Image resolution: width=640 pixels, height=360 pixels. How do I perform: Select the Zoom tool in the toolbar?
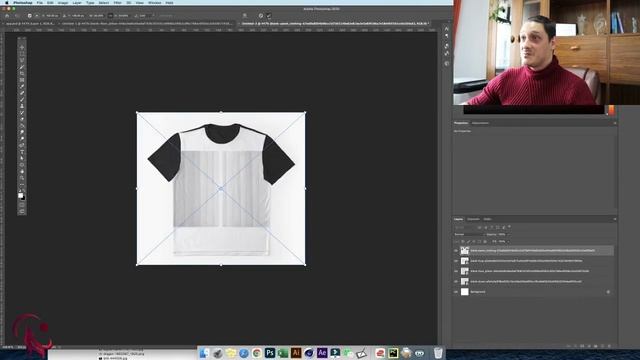22,178
